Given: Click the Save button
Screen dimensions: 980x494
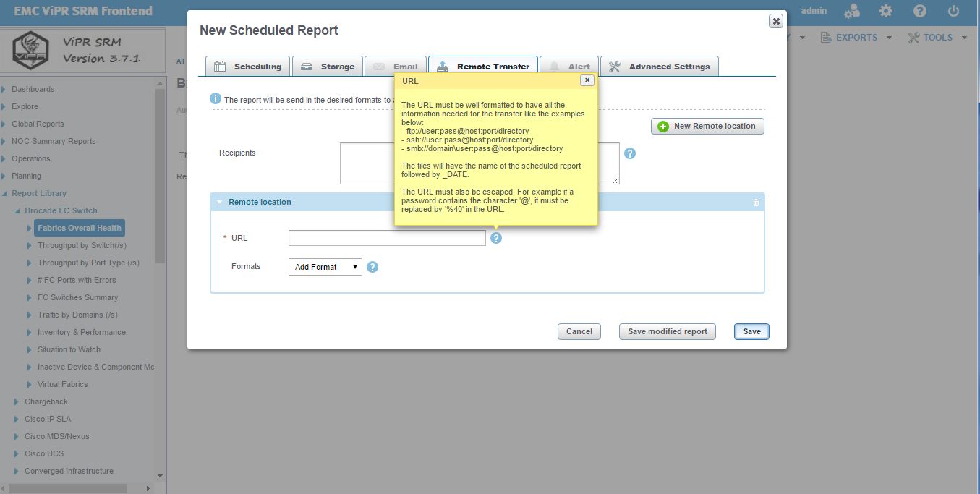Looking at the screenshot, I should (752, 331).
